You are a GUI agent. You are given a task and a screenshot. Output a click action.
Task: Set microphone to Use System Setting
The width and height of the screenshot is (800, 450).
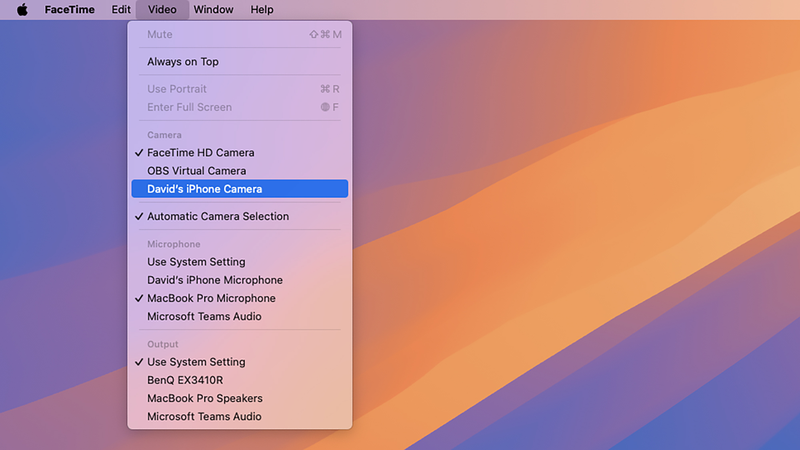pos(196,262)
